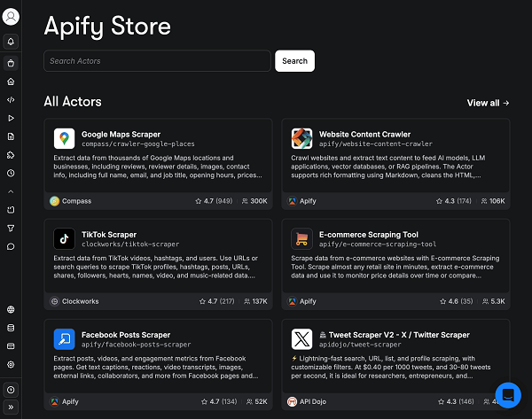Open the Proxy globe icon

(x=11, y=309)
